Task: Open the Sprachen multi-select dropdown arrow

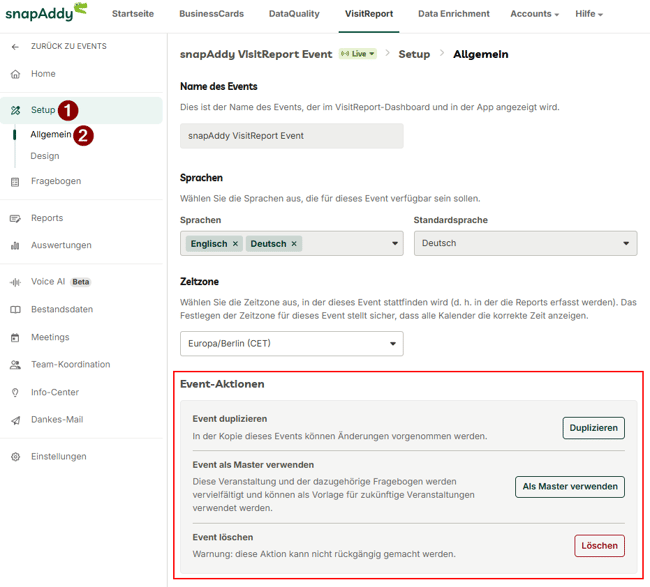Action: pyautogui.click(x=395, y=244)
